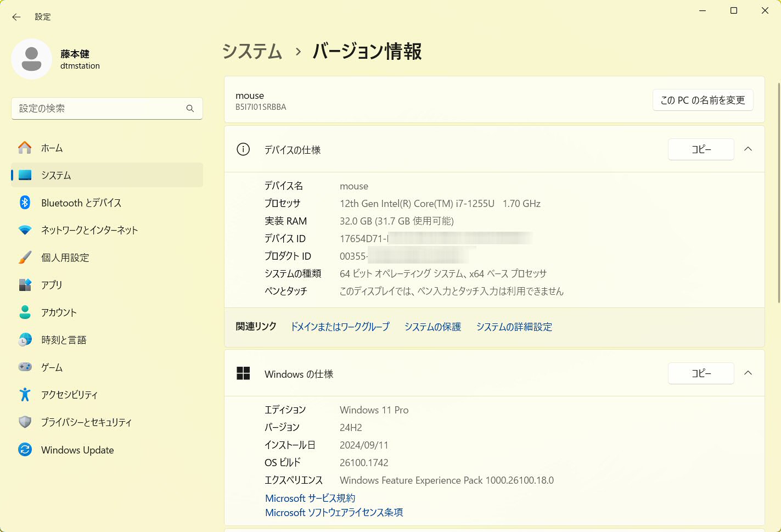The image size is (781, 532).
Task: Go to プライバシーとセキュリティ settings
Action: click(107, 422)
